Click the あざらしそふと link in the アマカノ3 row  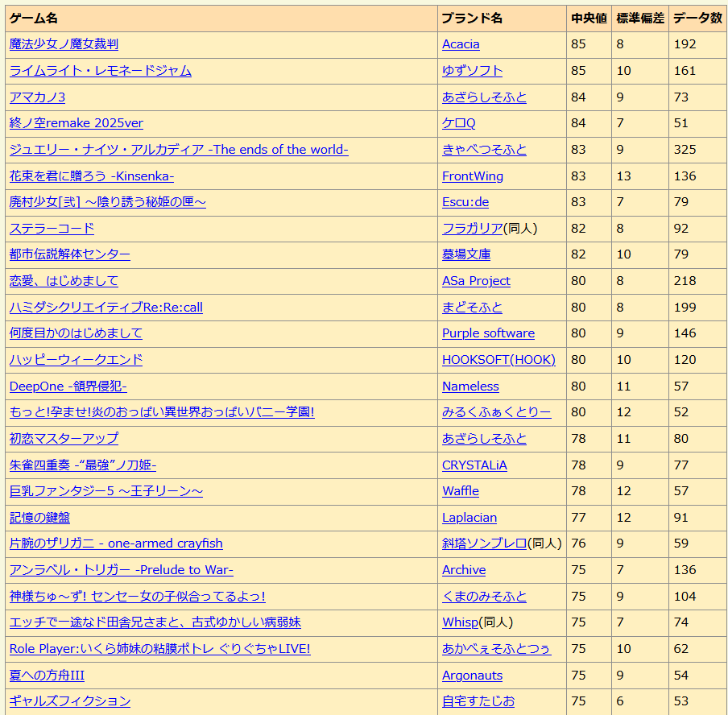[x=484, y=97]
